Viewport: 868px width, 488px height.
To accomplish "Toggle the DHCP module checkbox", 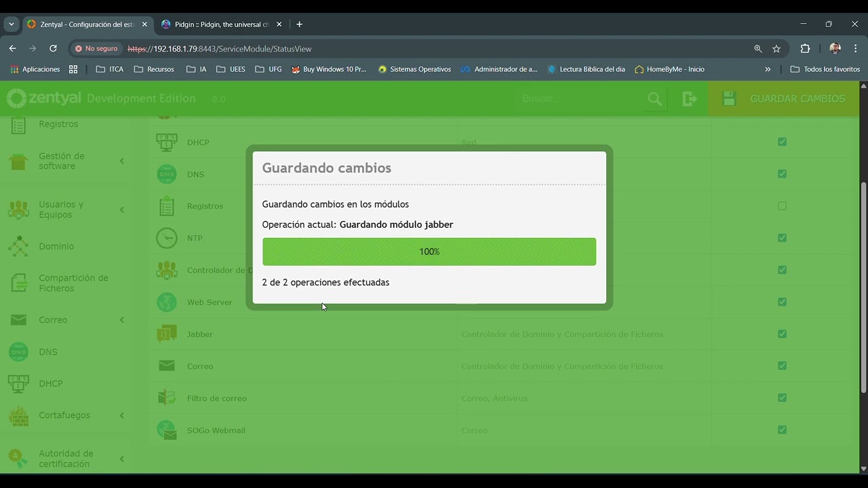I will (x=782, y=142).
